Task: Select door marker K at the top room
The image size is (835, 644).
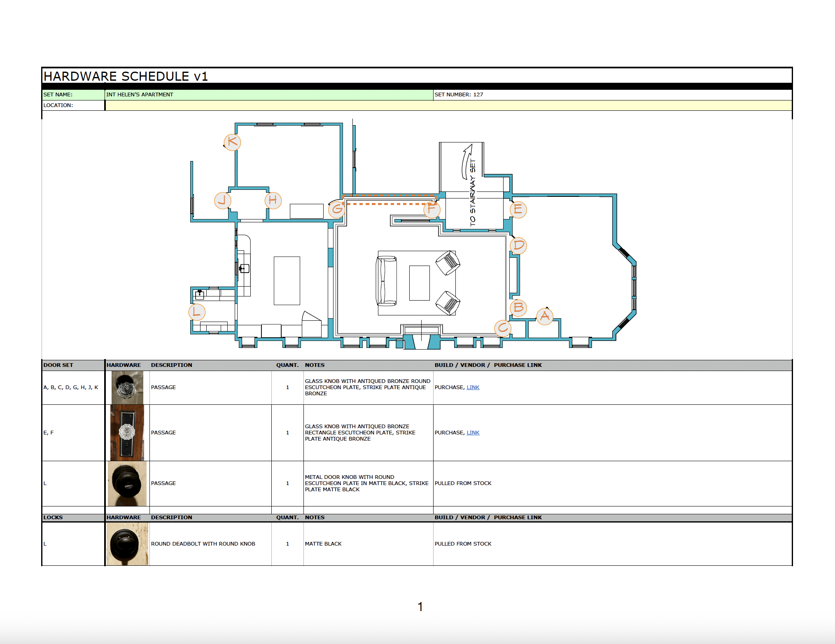Action: (232, 142)
